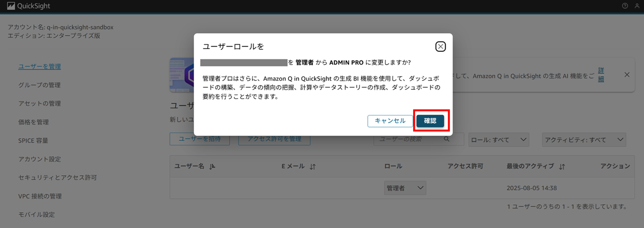Click the ユーザーを招待 button
The height and width of the screenshot is (228, 644).
pyautogui.click(x=200, y=139)
